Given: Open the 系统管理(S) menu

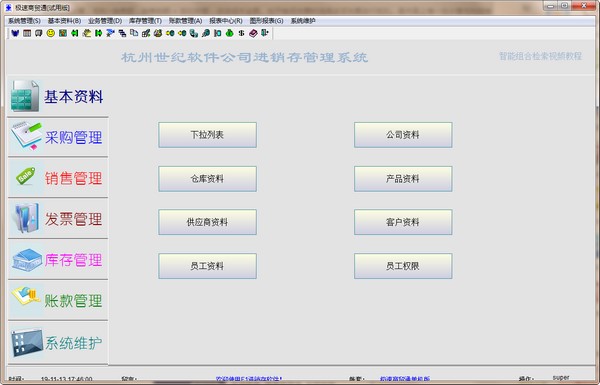Looking at the screenshot, I should pos(24,21).
